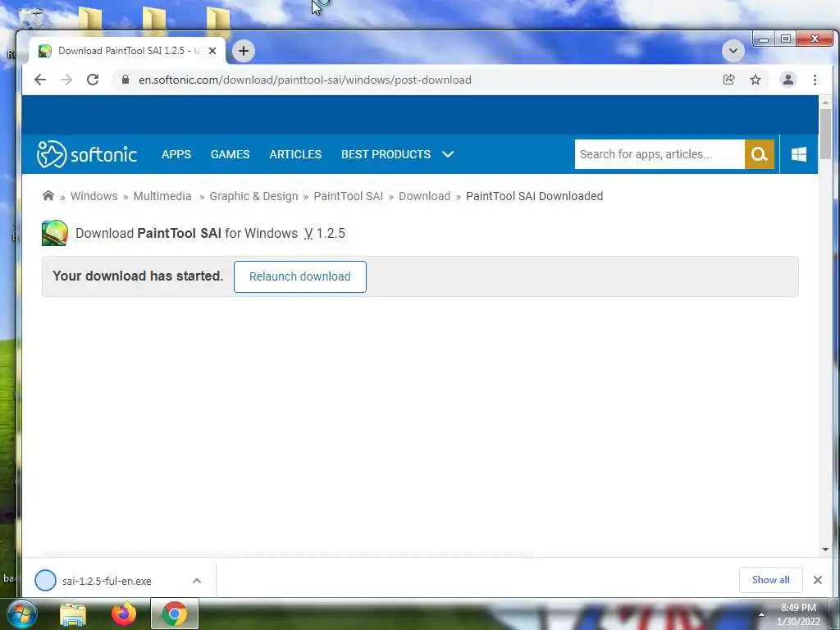
Task: Click the browser back arrow
Action: coord(40,80)
